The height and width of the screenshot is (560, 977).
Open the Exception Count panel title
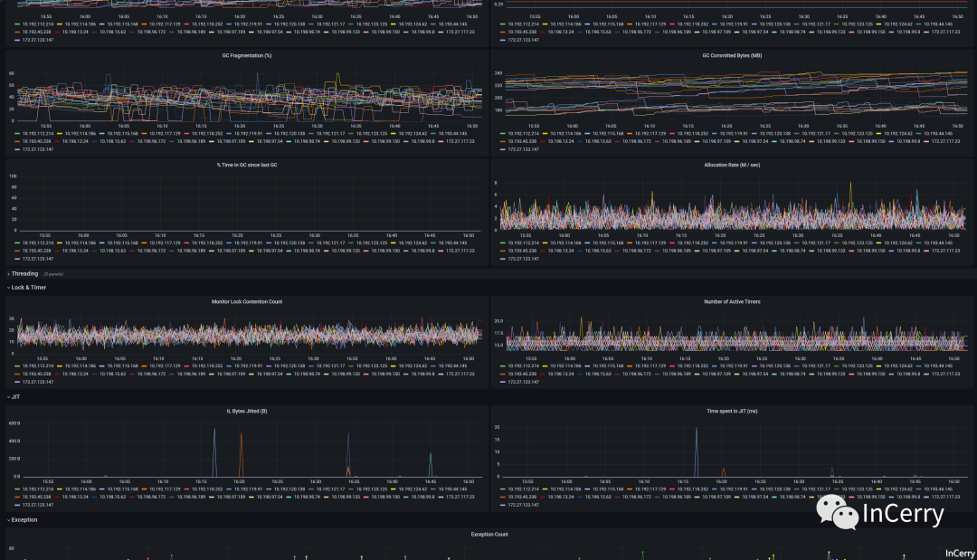click(489, 535)
